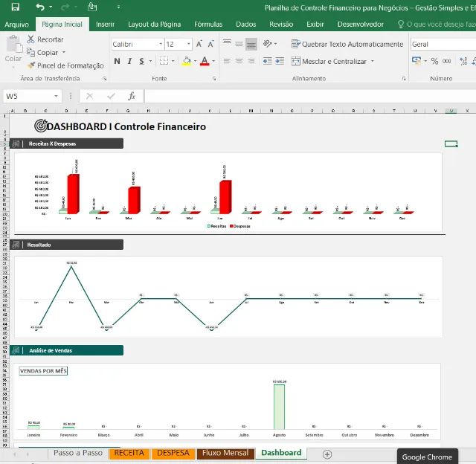This screenshot has width=476, height=464.
Task: Click the Undo arrow icon
Action: (x=40, y=7)
